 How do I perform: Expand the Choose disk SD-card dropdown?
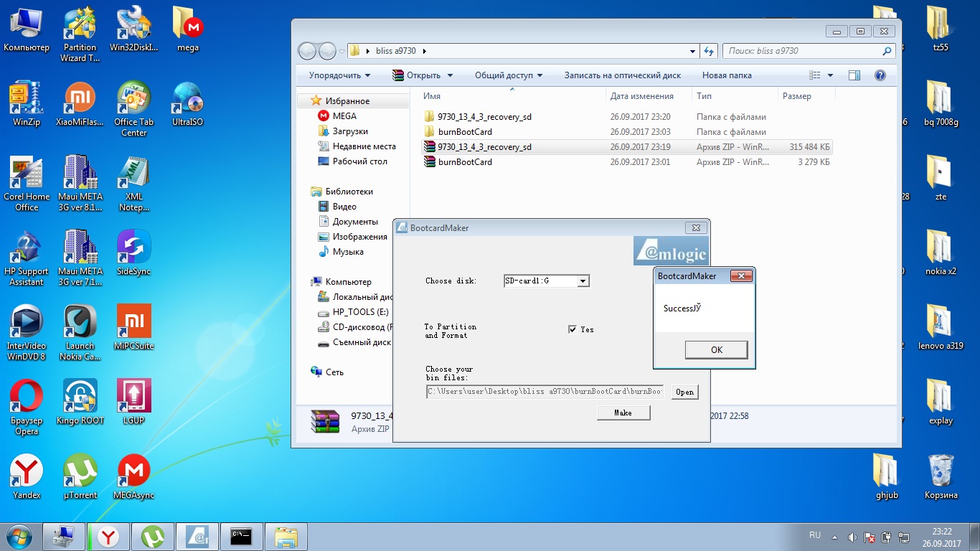click(583, 281)
